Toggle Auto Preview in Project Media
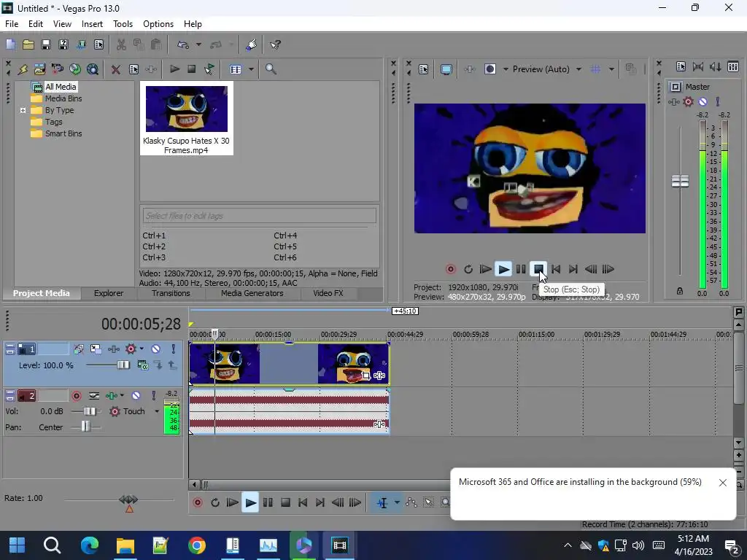The height and width of the screenshot is (560, 747). pos(209,69)
